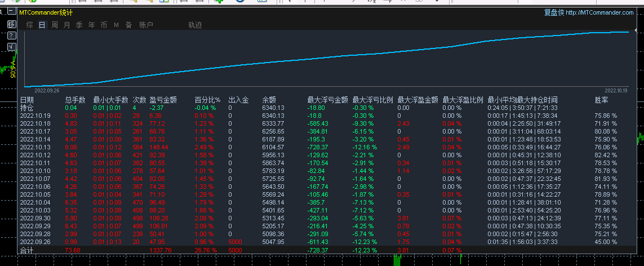644x266 pixels.
Task: Click the 余额 column header
Action: coord(269,100)
